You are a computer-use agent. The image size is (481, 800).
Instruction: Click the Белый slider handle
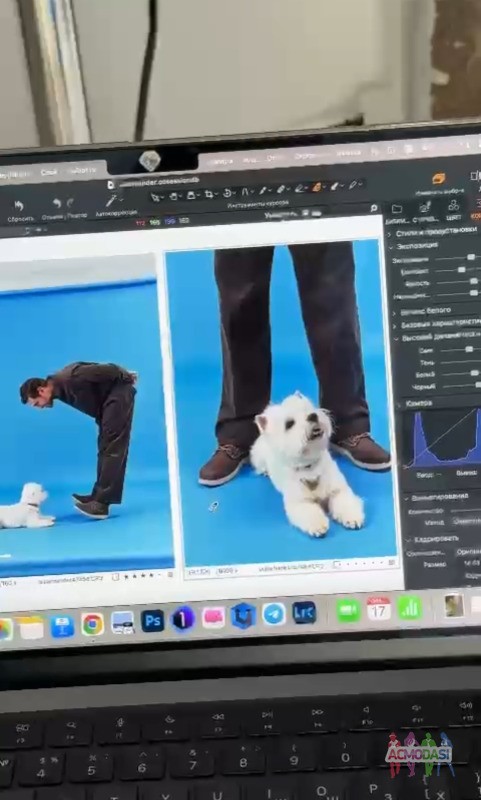[x=475, y=373]
